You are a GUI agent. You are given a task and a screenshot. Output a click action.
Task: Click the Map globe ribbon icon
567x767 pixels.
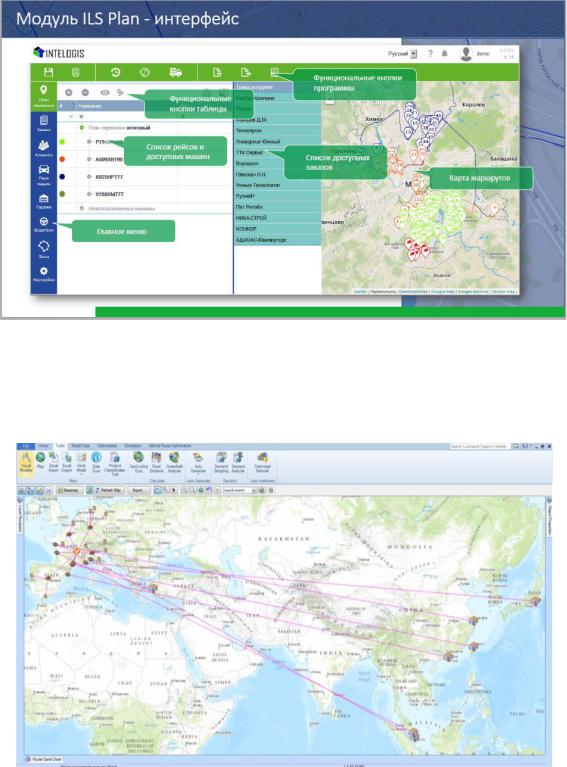(40, 460)
